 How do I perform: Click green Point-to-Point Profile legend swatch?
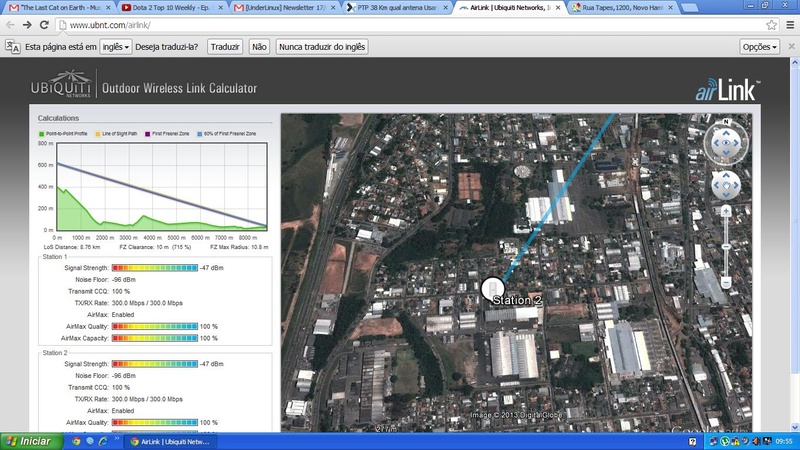coord(41,134)
